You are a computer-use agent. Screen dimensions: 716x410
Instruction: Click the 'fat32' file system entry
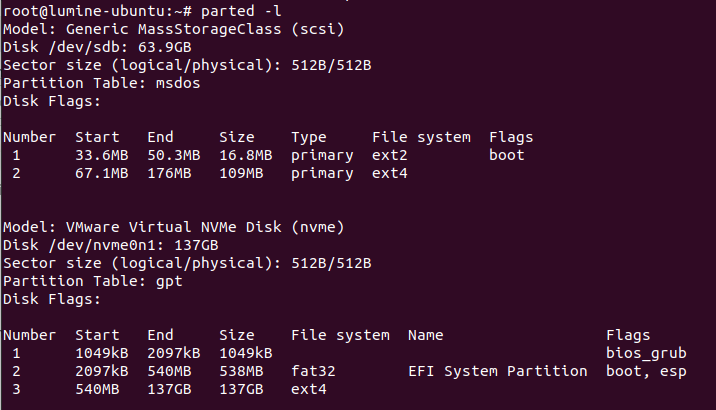313,371
